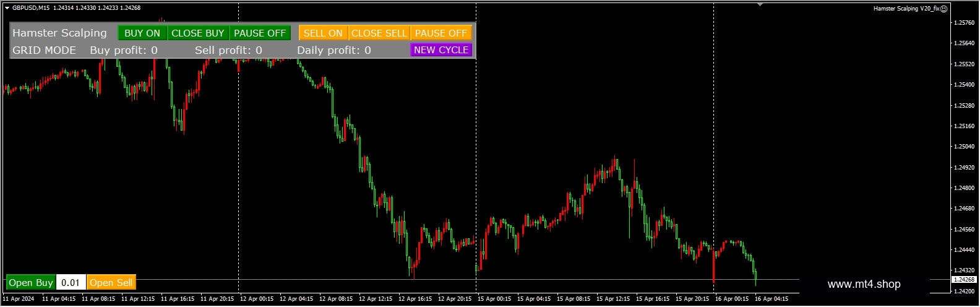Image resolution: width=980 pixels, height=307 pixels.
Task: Click the Sell profit: 0 text
Action: 228,50
